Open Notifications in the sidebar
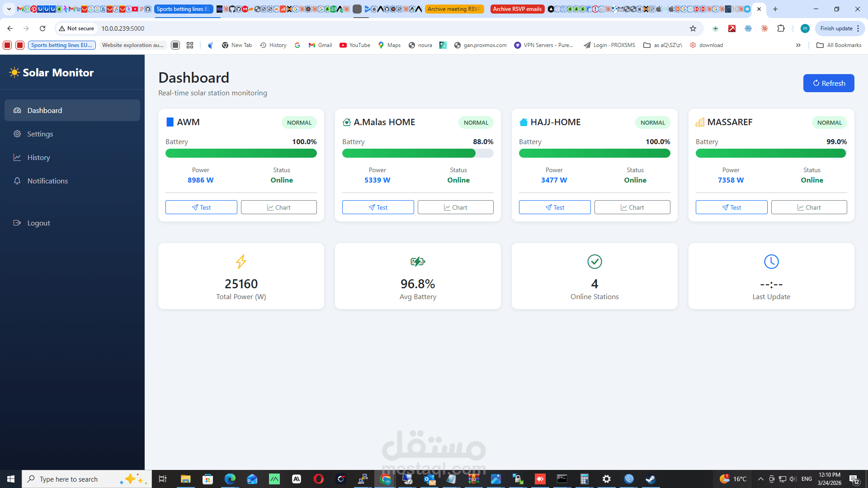 tap(72, 181)
